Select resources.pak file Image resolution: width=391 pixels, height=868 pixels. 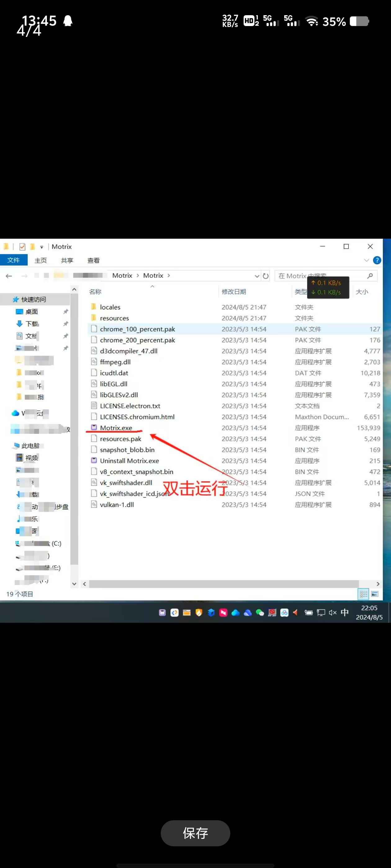click(120, 439)
